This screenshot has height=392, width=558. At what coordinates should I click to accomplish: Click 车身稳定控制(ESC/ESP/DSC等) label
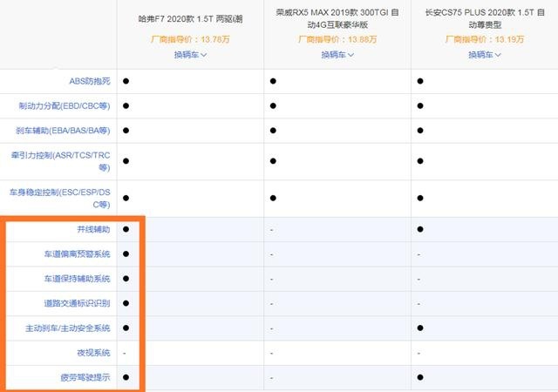[60, 198]
